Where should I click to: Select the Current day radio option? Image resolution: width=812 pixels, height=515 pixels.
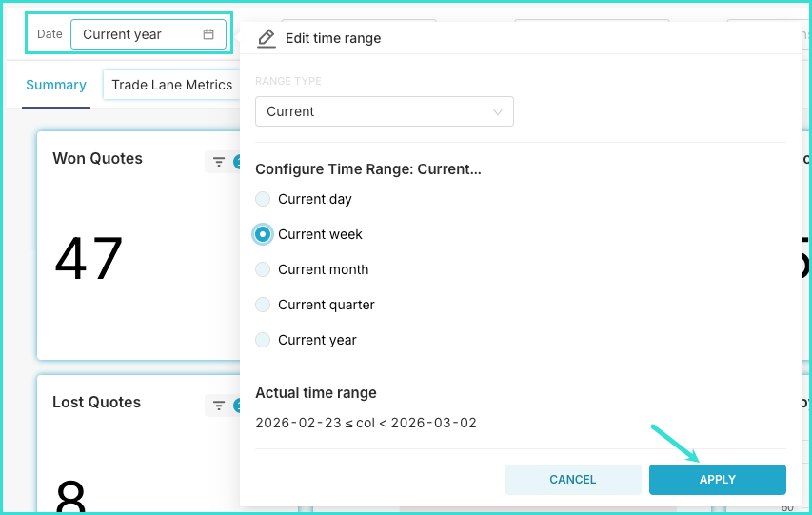coord(263,199)
